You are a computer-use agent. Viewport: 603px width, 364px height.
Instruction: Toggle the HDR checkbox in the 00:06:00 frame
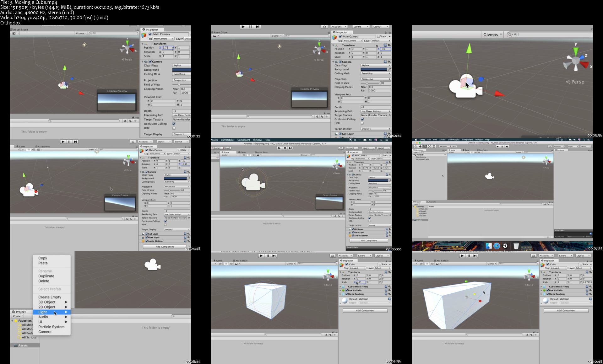(369, 221)
